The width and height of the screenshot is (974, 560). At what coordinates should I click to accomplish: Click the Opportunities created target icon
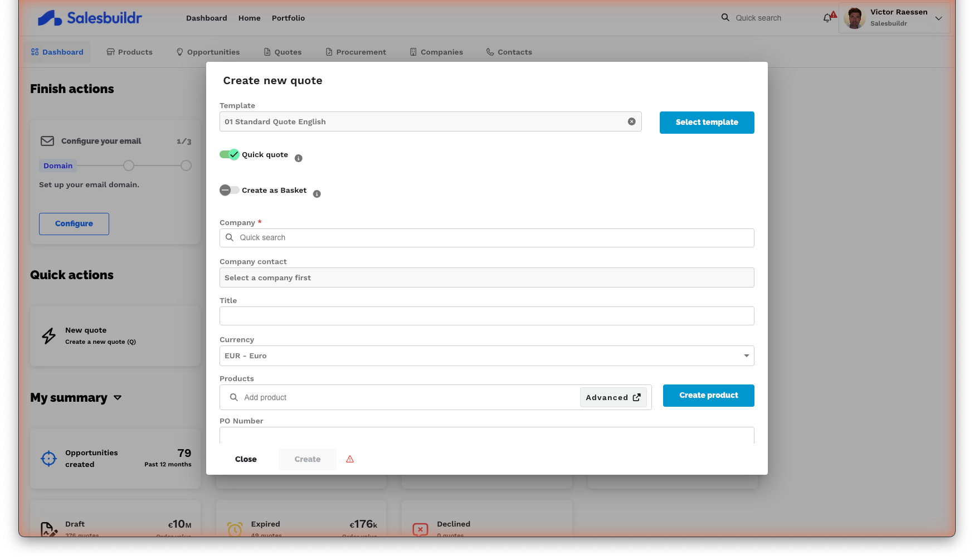(49, 459)
